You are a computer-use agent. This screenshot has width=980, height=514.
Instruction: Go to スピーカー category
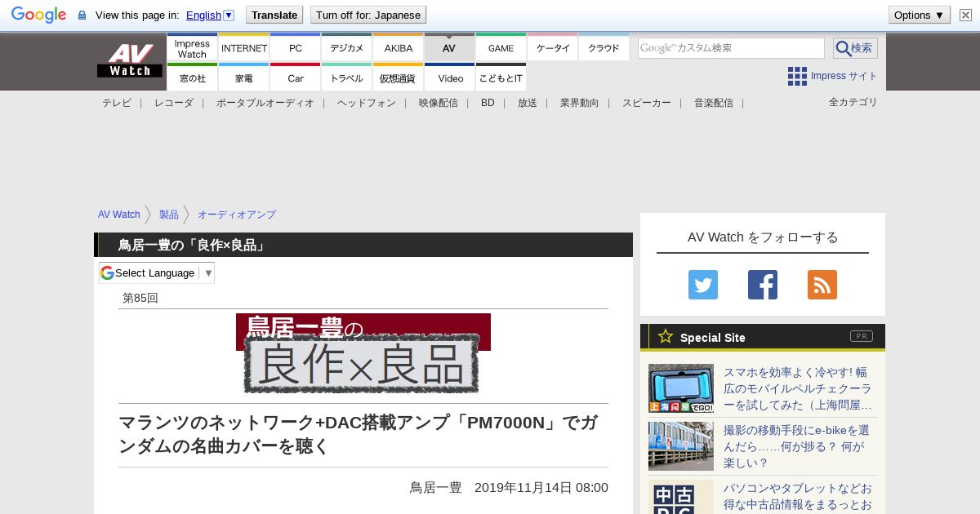coord(647,103)
